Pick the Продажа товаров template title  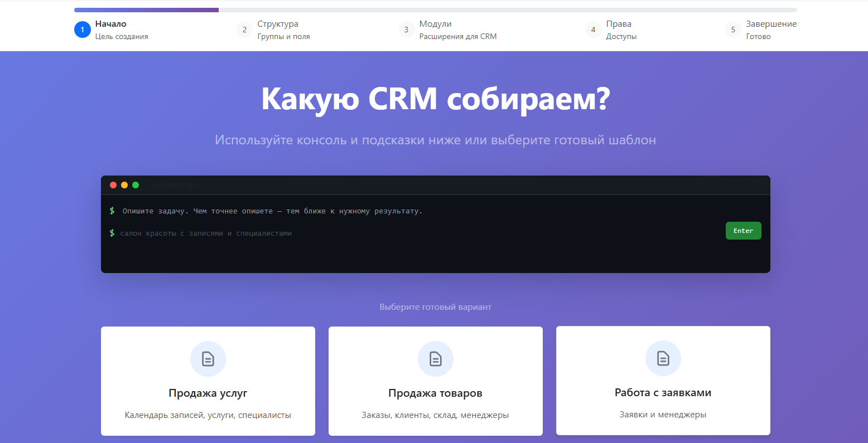click(x=435, y=393)
